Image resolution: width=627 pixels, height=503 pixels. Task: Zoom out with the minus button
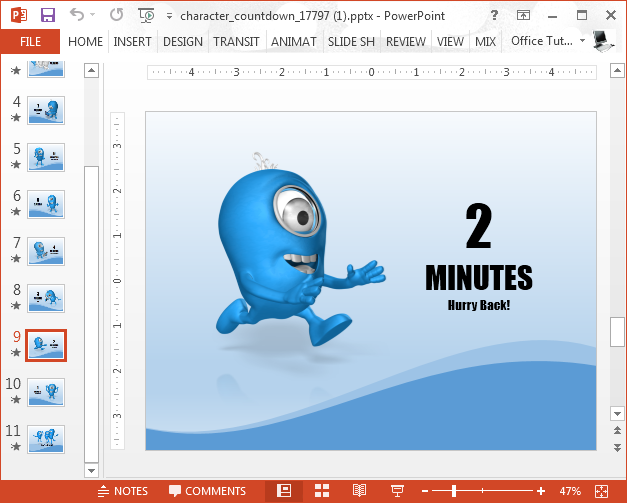click(x=425, y=491)
